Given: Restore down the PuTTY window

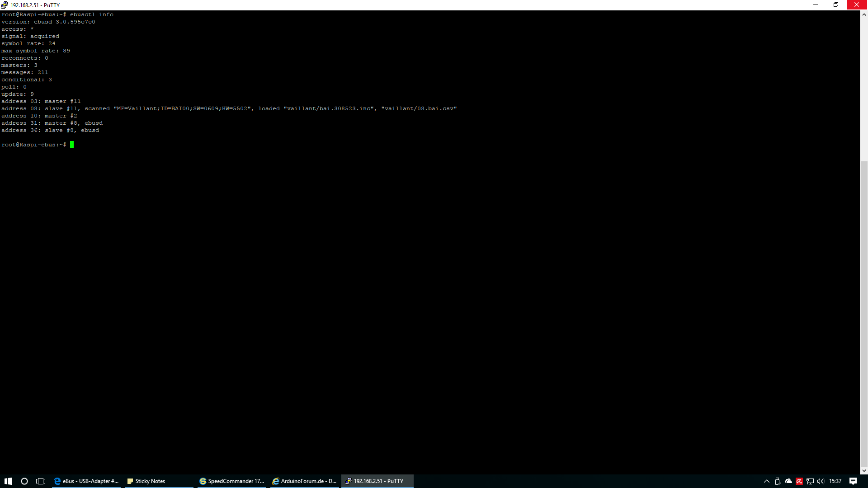Looking at the screenshot, I should pyautogui.click(x=836, y=5).
